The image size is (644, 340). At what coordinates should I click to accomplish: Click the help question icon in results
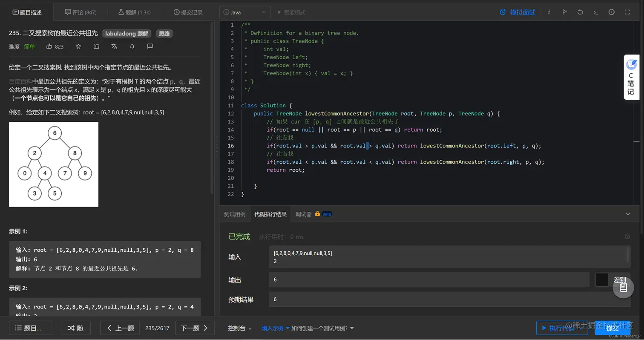tap(627, 236)
